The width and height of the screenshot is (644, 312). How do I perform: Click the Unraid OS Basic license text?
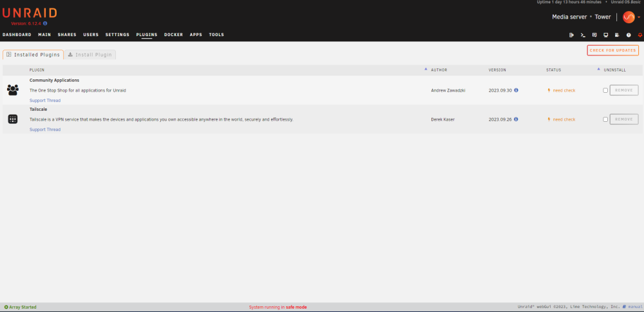(625, 2)
